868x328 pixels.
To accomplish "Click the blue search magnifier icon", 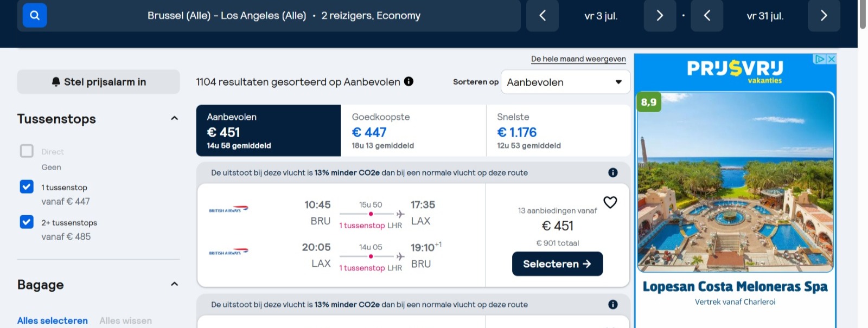I will point(35,15).
